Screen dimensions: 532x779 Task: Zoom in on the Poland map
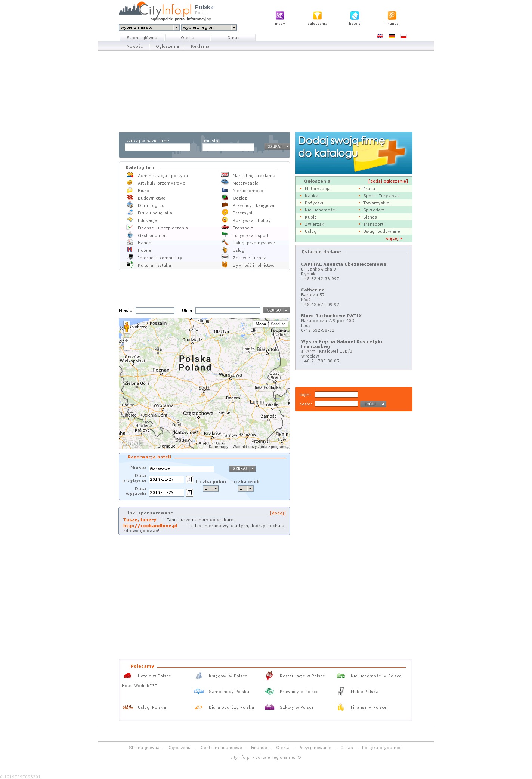[127, 341]
